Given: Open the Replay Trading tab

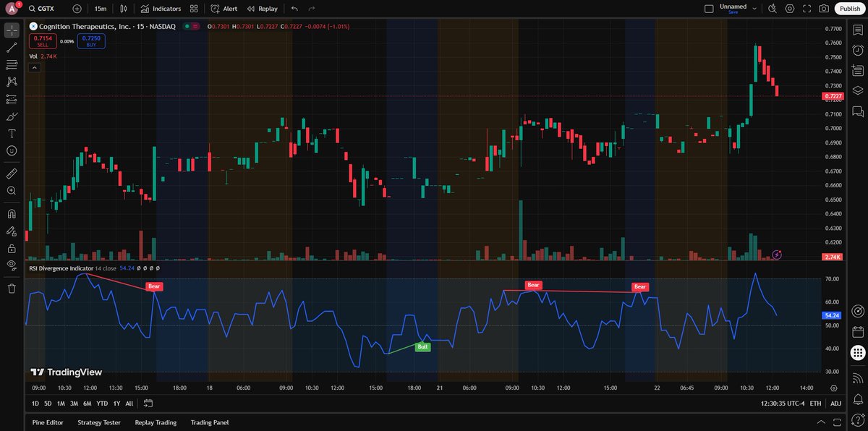Looking at the screenshot, I should pos(156,422).
